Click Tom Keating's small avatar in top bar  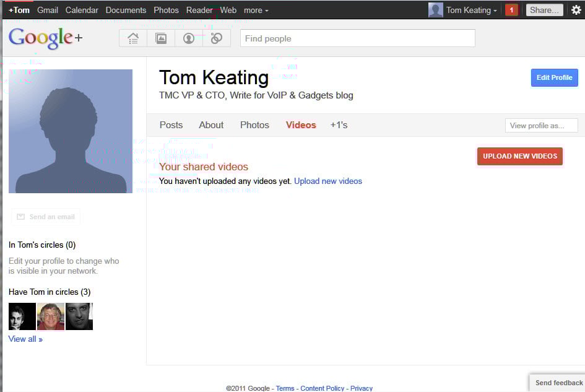click(436, 10)
